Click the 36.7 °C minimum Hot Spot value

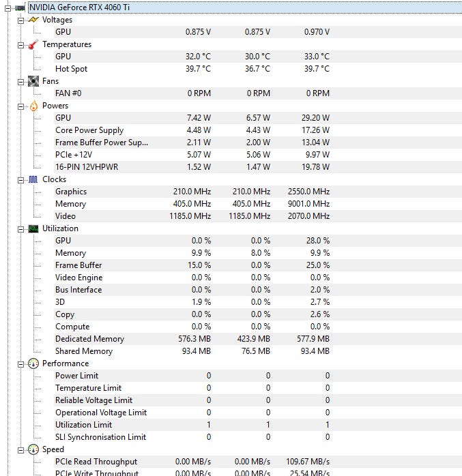tap(257, 69)
